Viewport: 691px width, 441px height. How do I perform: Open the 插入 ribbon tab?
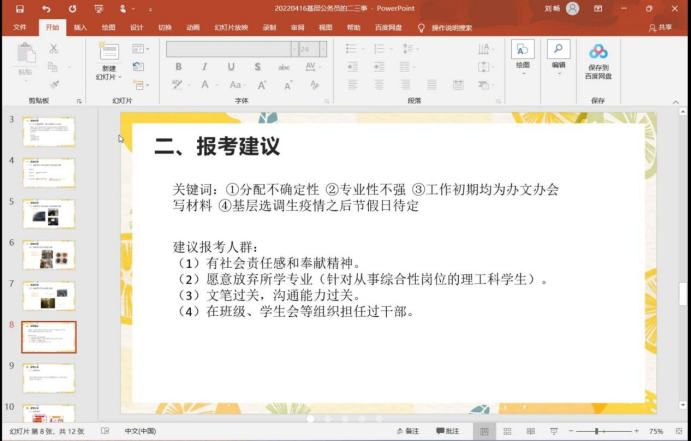pos(80,27)
